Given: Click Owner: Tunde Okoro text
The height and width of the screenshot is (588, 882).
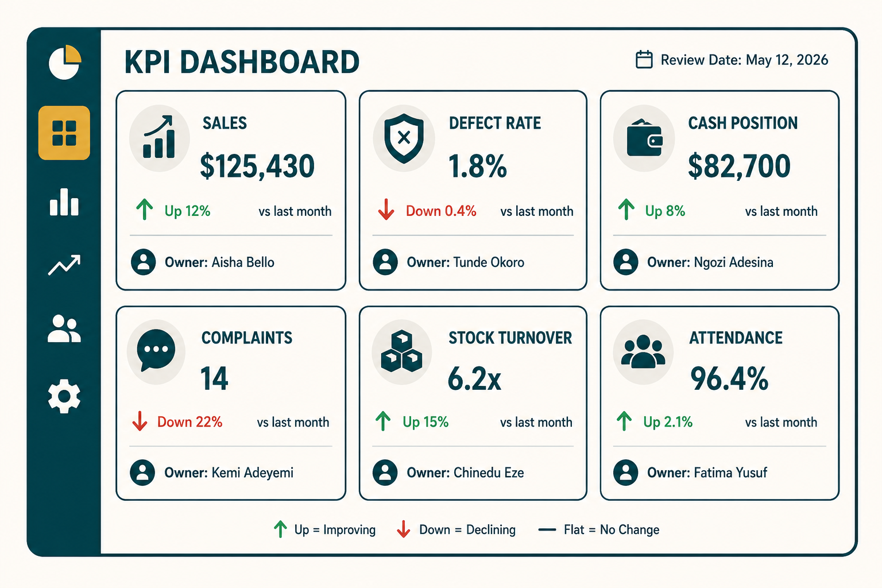Looking at the screenshot, I should [x=466, y=262].
